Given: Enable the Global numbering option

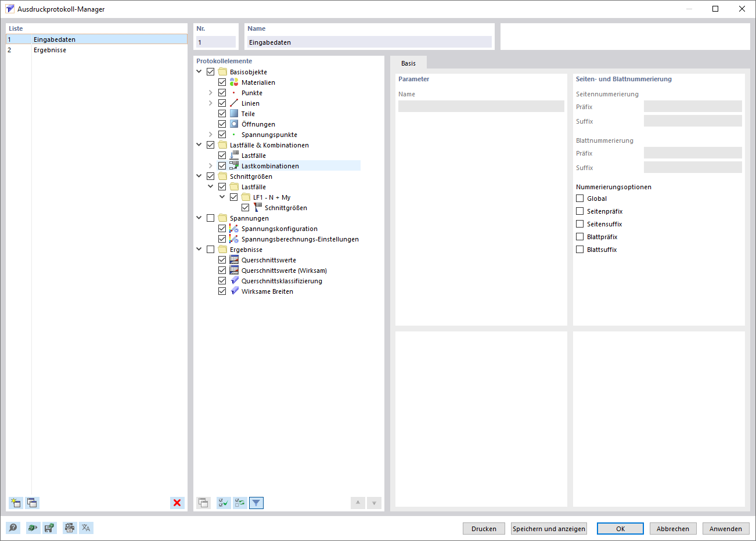Looking at the screenshot, I should pos(579,199).
